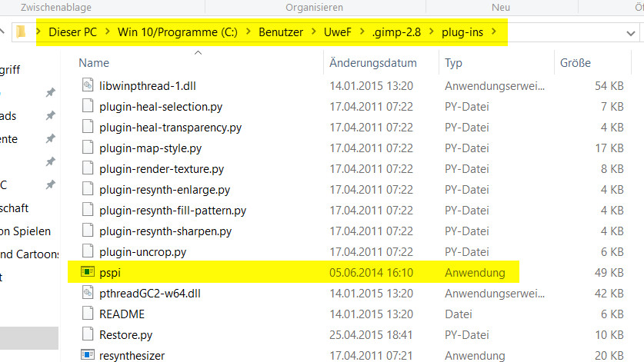Screen dimensions: 644x362
Task: Expand the chevron after 'Win 10/Programme (C:)' breadcrumb
Action: pos(249,32)
